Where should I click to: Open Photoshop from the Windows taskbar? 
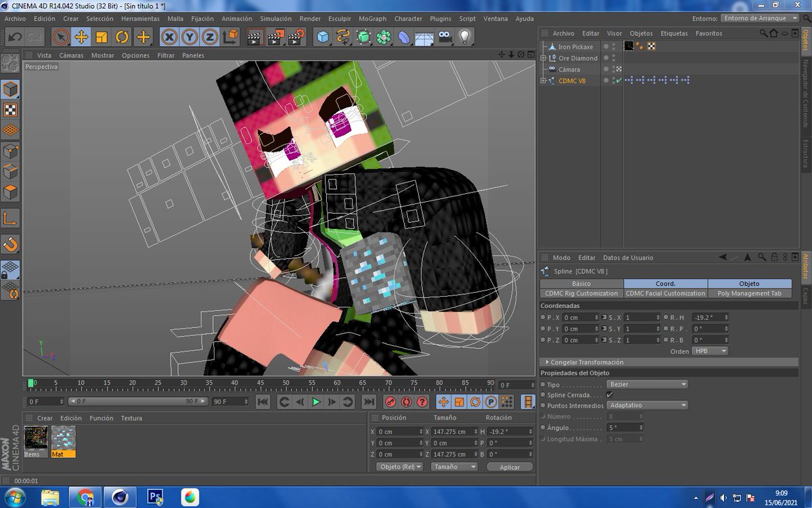156,496
